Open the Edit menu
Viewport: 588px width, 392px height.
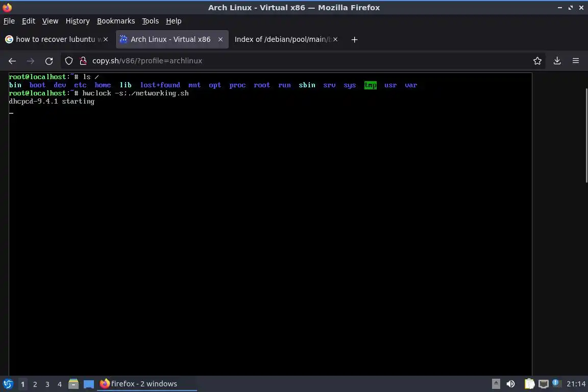(x=29, y=21)
